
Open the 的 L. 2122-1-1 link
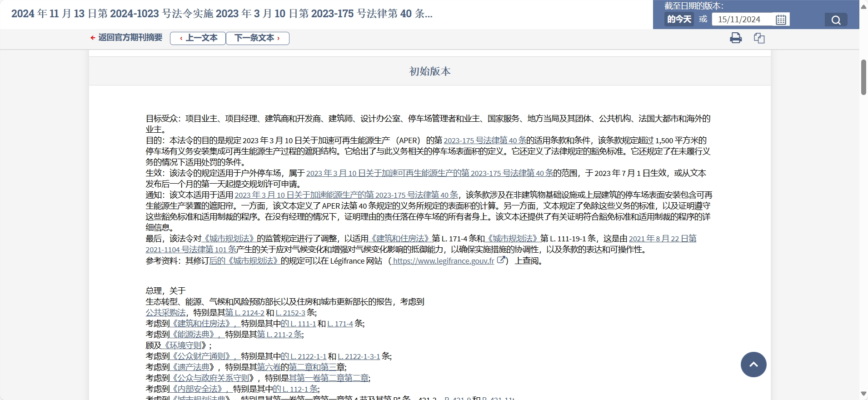(304, 356)
